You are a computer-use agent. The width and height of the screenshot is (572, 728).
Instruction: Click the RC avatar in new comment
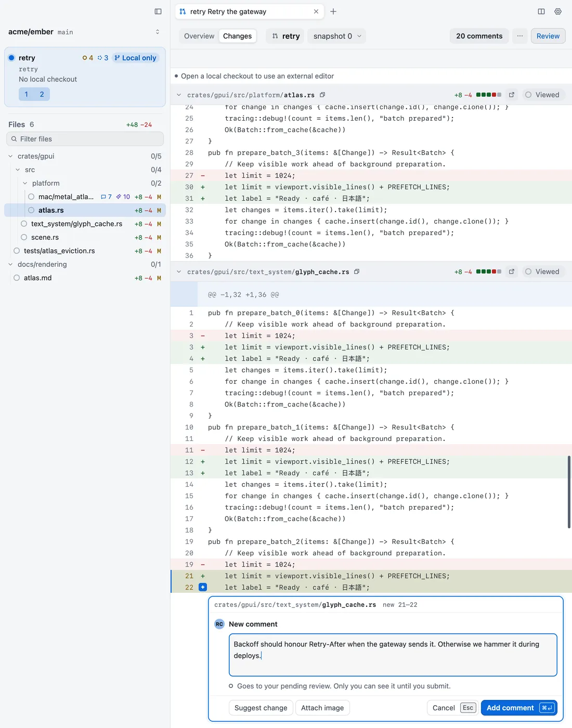tap(219, 624)
